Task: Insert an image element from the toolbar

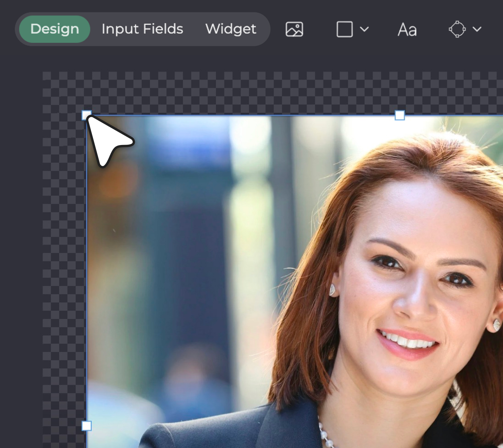Action: point(294,29)
